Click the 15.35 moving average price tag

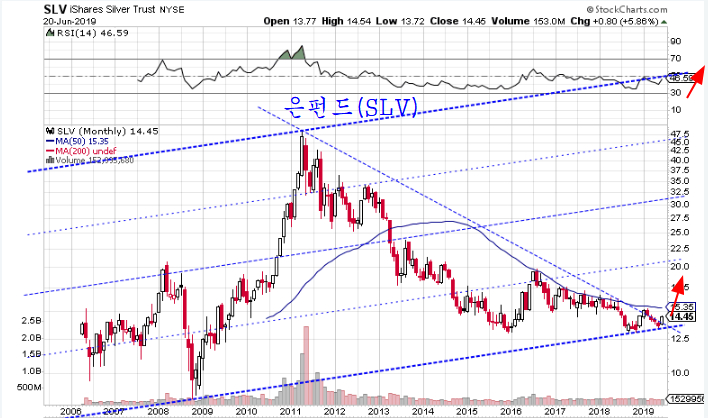click(681, 307)
